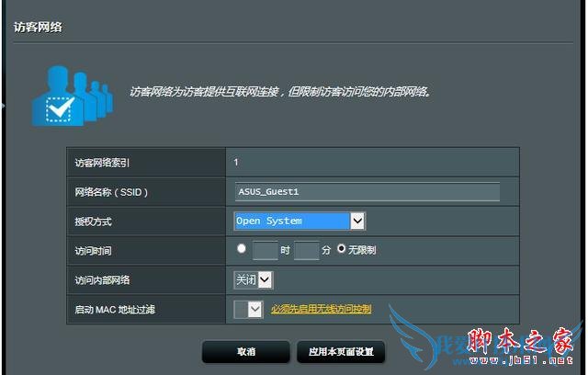Click the 访客网络索引 value 1
This screenshot has height=375, width=588.
point(236,162)
